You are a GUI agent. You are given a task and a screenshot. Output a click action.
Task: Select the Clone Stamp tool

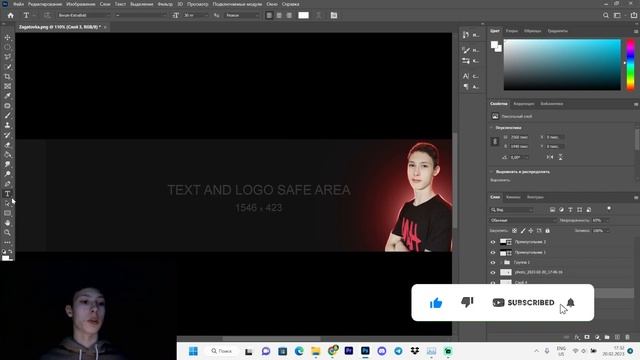pyautogui.click(x=7, y=126)
